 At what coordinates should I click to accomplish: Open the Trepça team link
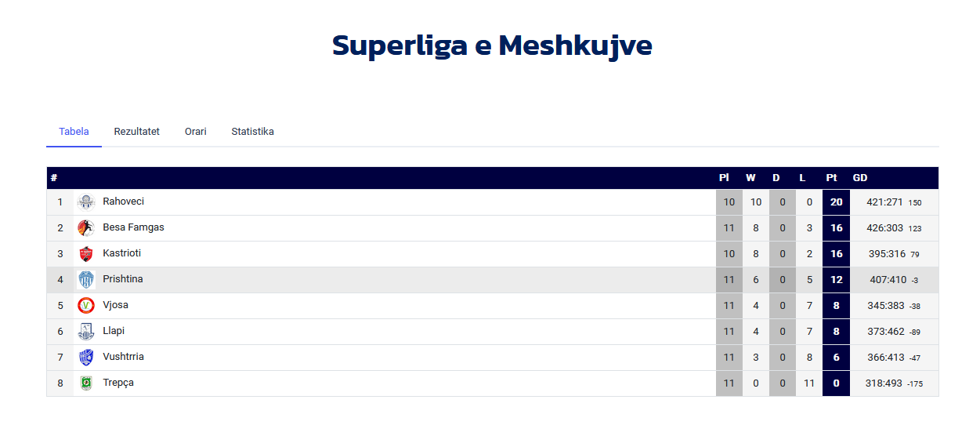click(119, 383)
